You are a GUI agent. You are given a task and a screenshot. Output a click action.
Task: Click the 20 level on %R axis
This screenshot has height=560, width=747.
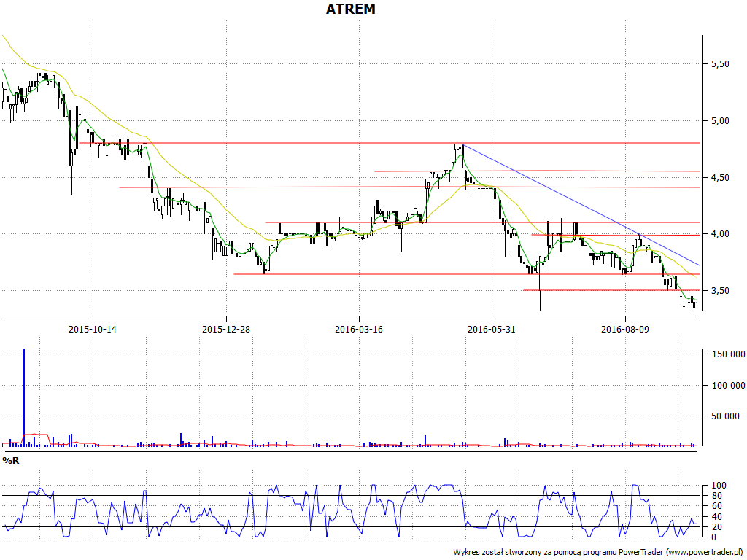click(716, 527)
